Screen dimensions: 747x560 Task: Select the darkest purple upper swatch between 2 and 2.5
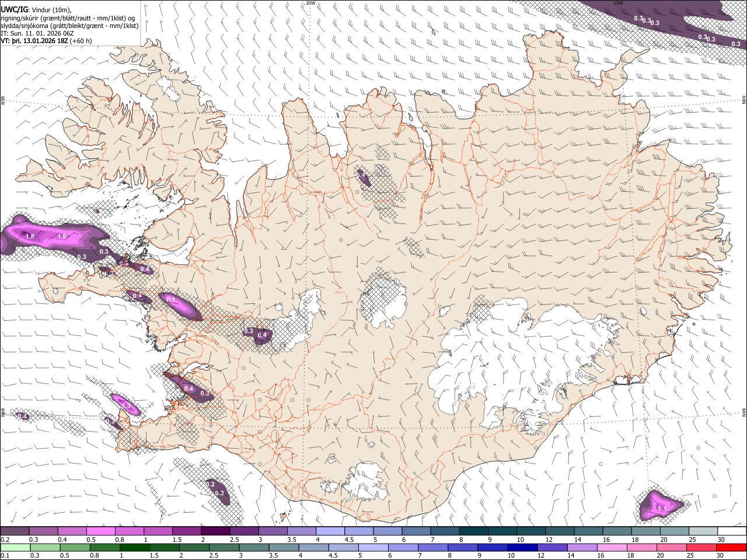point(215,531)
